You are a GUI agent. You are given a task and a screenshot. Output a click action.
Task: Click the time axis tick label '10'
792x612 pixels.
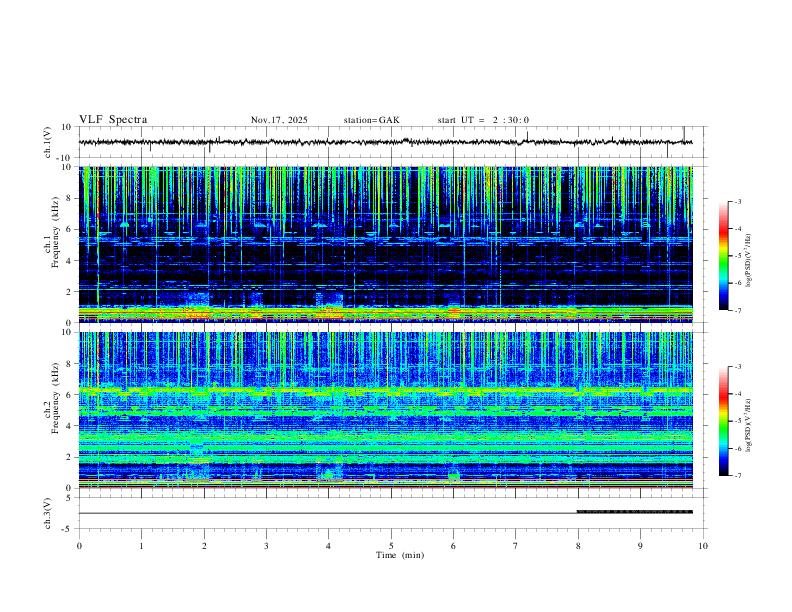[x=703, y=546]
